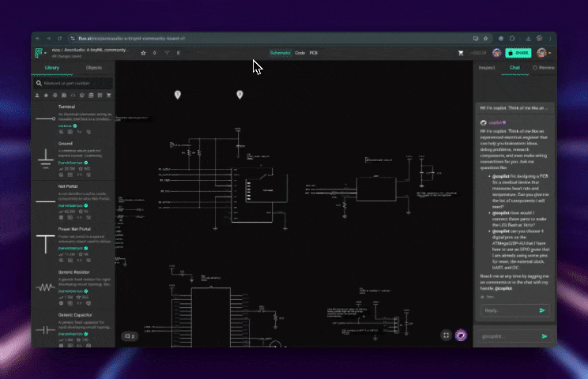
Task: Open author link under Generic Resistor
Action: (x=70, y=291)
